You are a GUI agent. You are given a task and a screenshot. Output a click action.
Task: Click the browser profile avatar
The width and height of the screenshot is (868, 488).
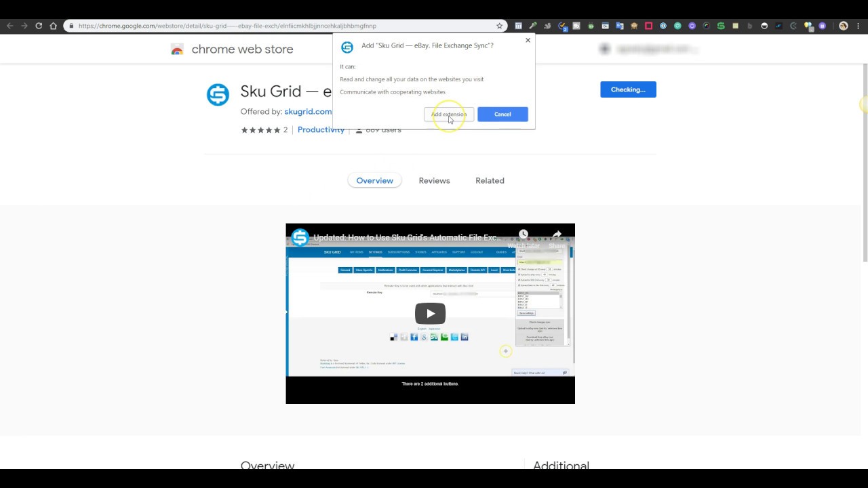(843, 26)
